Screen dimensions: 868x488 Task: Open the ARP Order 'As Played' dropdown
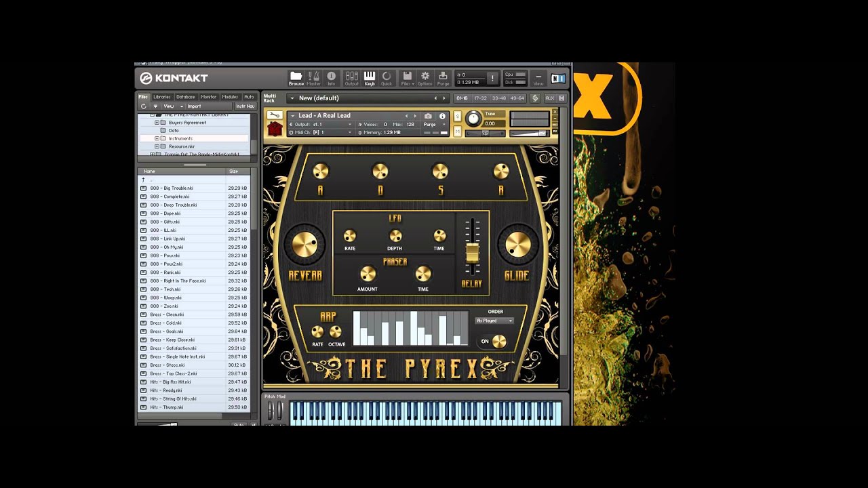coord(494,321)
